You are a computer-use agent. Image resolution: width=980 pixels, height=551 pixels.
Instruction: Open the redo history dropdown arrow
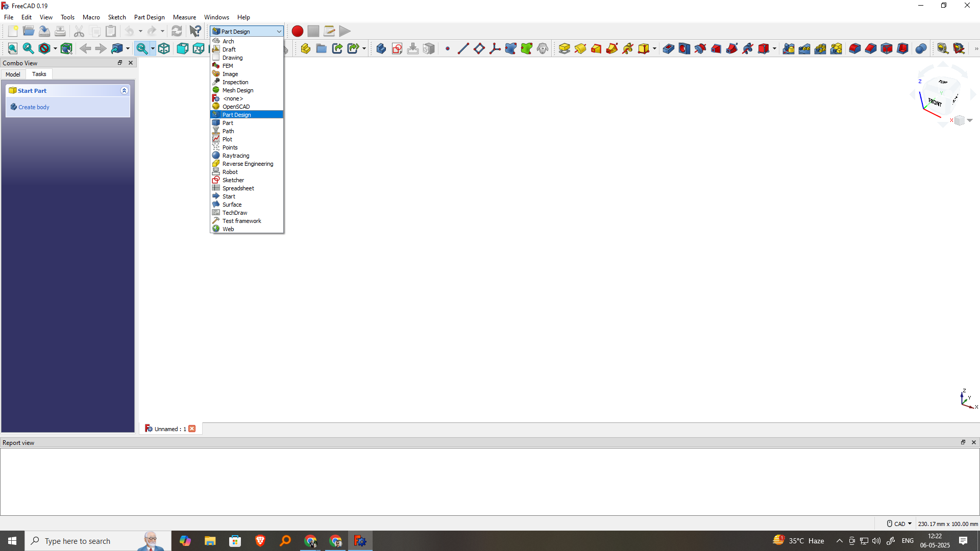(x=162, y=31)
